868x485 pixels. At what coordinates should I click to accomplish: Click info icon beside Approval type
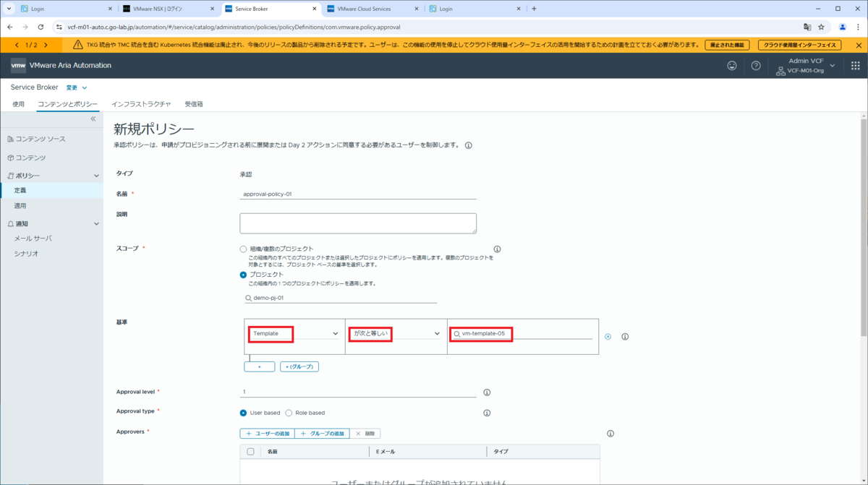[487, 413]
